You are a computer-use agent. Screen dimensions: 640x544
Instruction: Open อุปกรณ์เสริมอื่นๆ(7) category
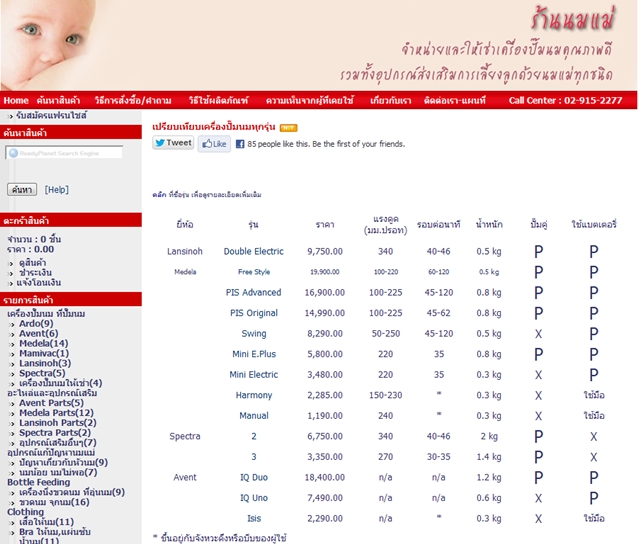[x=58, y=442]
